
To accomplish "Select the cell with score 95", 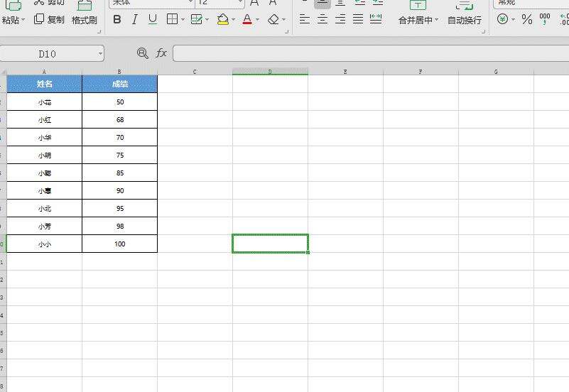I will 120,209.
